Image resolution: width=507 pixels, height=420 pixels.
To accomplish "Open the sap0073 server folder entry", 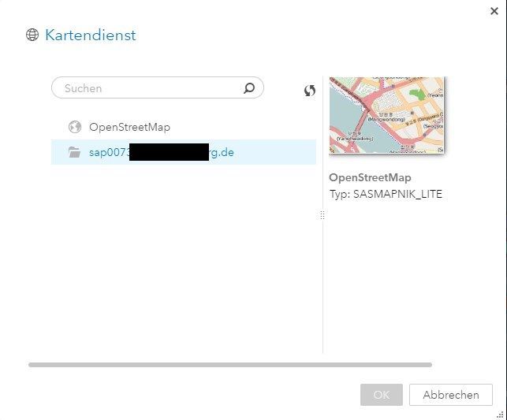I will [x=184, y=152].
